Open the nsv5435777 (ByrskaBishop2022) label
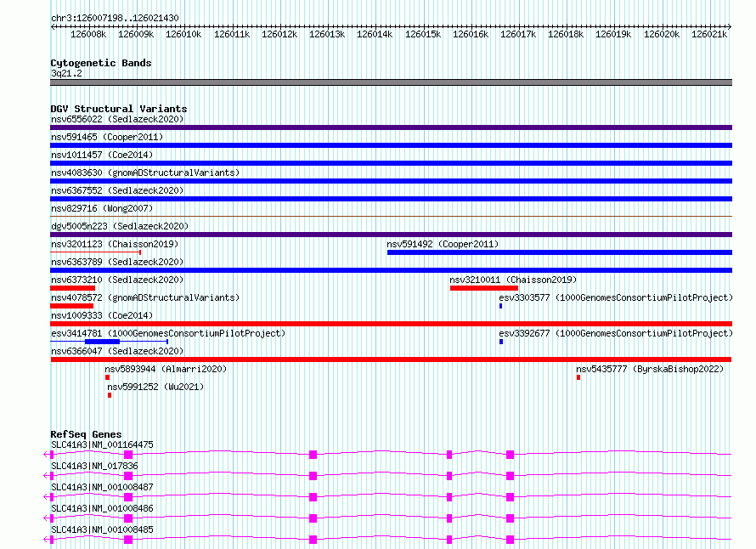 [650, 369]
